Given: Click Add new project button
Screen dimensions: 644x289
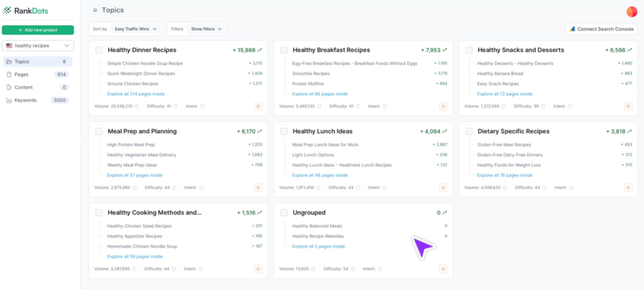Looking at the screenshot, I should 38,30.
